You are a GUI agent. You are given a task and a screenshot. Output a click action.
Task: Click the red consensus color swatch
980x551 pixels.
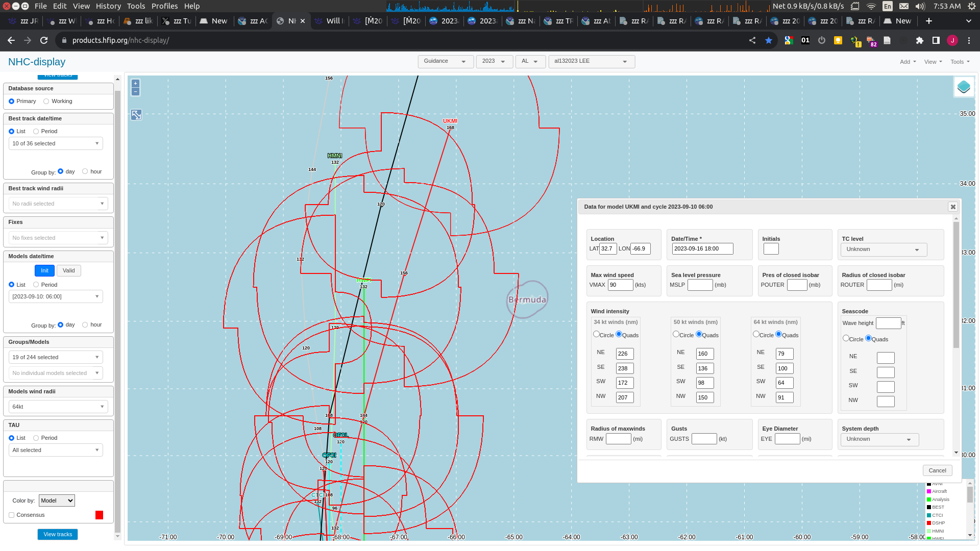point(99,515)
